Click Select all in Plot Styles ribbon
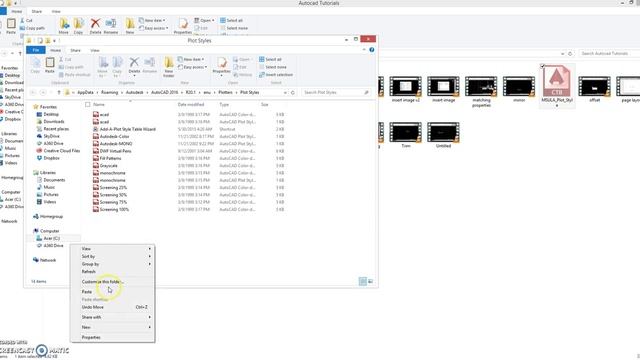The width and height of the screenshot is (640, 360). pyautogui.click(x=270, y=59)
